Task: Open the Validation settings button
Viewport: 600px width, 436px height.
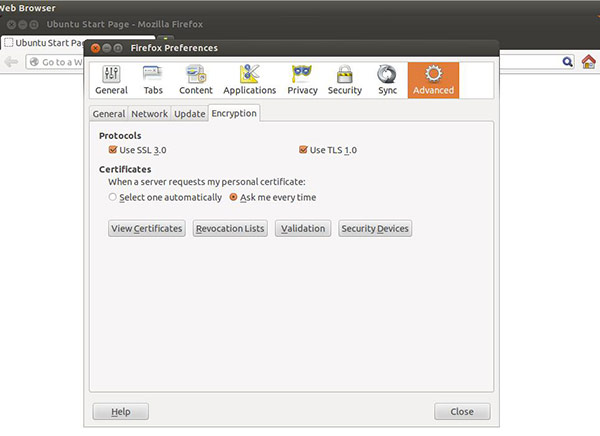Action: pos(303,229)
